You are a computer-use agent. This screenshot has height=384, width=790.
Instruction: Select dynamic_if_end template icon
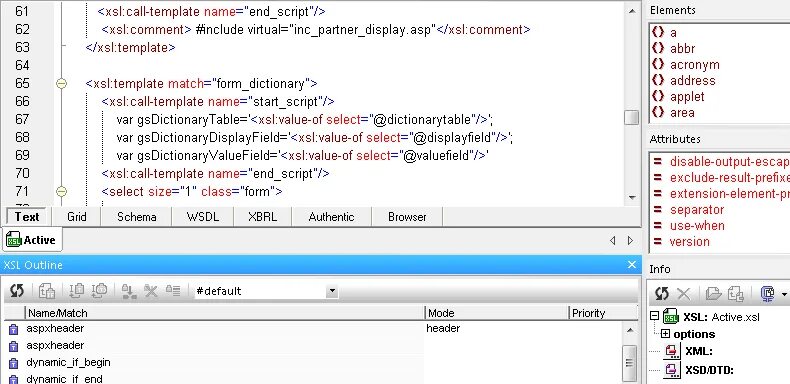pyautogui.click(x=14, y=379)
